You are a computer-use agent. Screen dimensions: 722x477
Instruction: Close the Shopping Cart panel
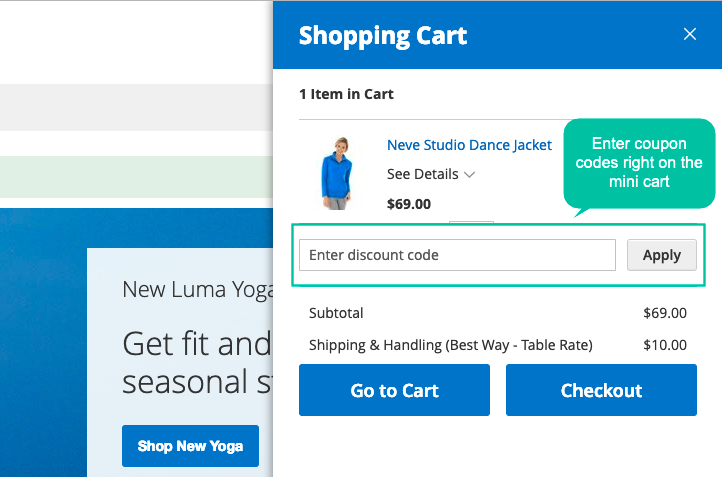click(x=689, y=34)
